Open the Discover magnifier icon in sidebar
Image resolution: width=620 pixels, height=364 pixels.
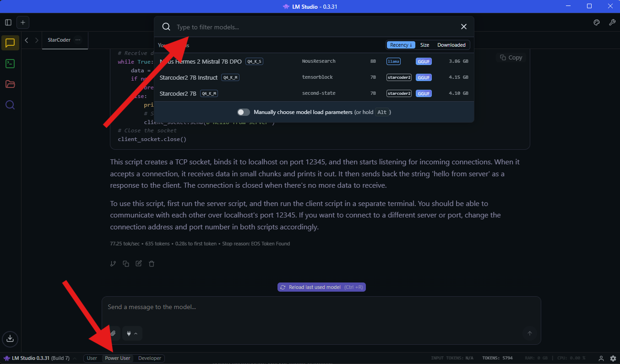10,105
